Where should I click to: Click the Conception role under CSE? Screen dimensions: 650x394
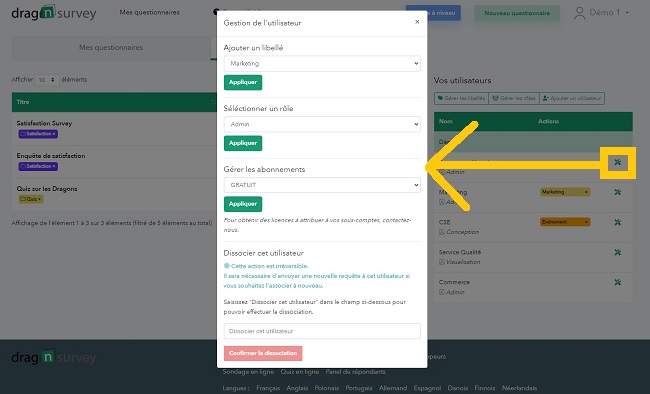click(x=462, y=232)
